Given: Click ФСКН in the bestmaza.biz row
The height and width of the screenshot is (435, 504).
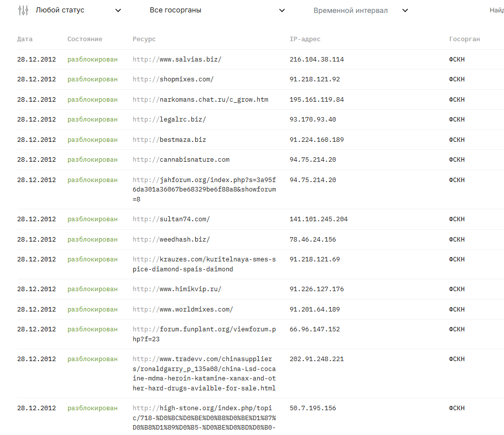Looking at the screenshot, I should (x=457, y=140).
